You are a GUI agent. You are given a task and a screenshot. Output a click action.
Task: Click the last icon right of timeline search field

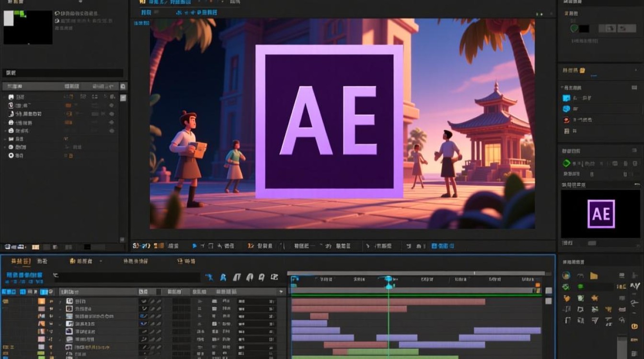[275, 277]
